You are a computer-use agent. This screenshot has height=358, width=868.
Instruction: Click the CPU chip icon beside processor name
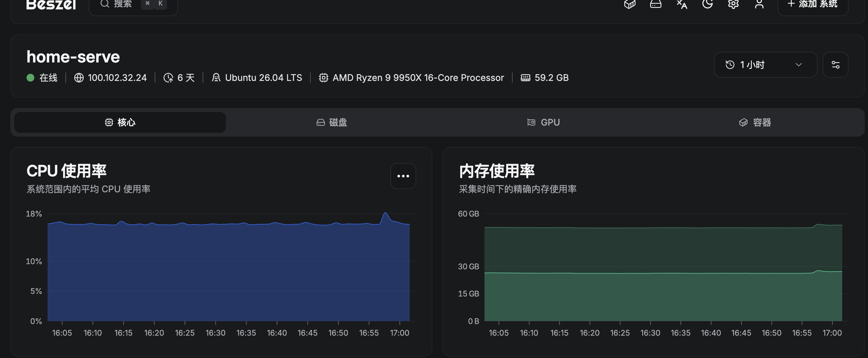324,78
